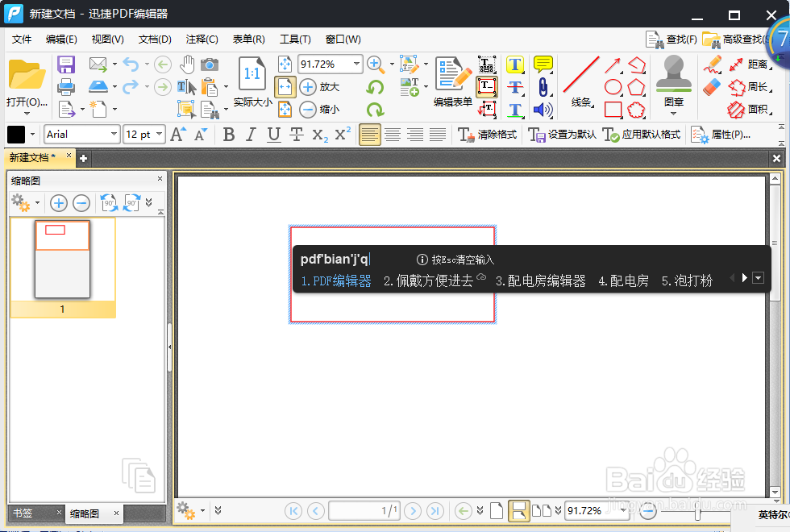Click page 1 thumbnail in sidebar
Image resolution: width=790 pixels, height=532 pixels.
(63, 256)
